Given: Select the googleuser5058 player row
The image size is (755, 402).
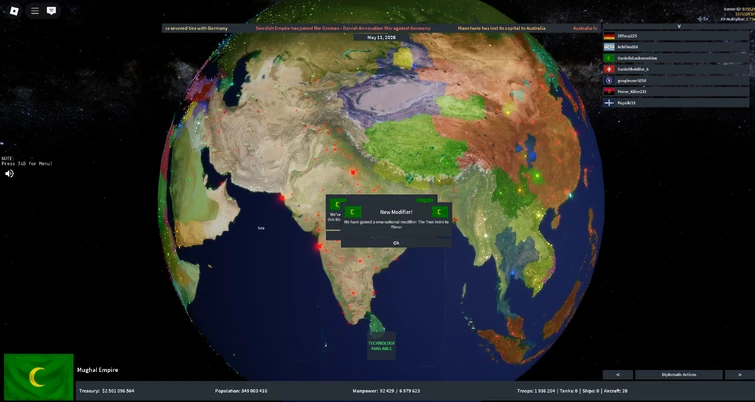Looking at the screenshot, I should 676,80.
